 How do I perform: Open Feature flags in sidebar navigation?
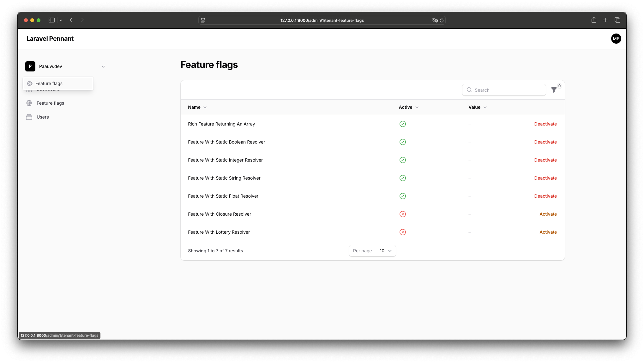coord(50,103)
